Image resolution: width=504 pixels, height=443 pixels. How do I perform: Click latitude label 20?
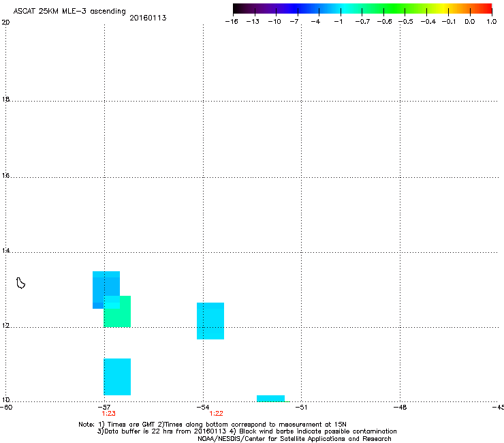pyautogui.click(x=5, y=22)
